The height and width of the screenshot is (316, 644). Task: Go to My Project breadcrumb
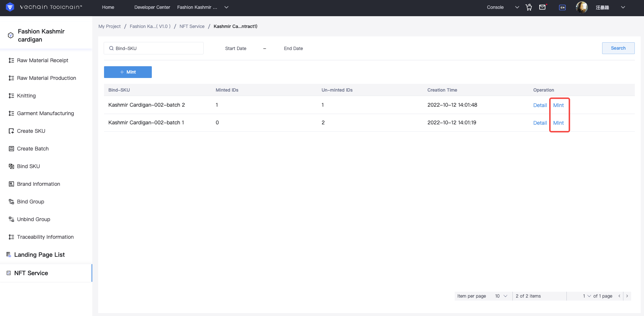point(110,26)
